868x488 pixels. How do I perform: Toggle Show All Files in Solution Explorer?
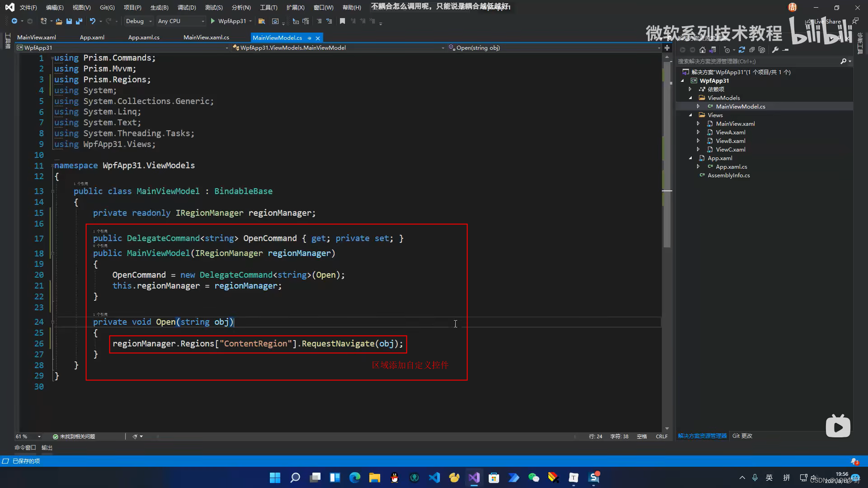[x=762, y=50]
